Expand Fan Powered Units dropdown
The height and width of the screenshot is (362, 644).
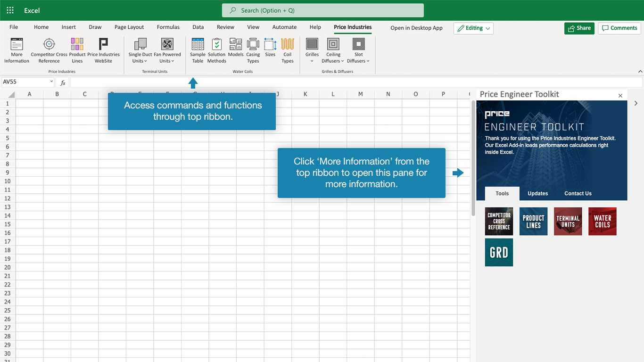[167, 50]
